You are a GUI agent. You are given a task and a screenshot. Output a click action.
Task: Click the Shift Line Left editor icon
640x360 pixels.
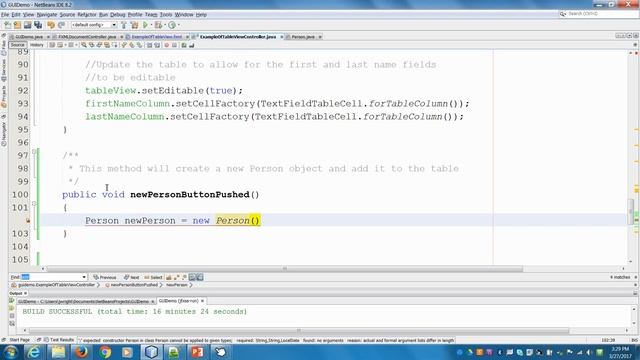[149, 45]
